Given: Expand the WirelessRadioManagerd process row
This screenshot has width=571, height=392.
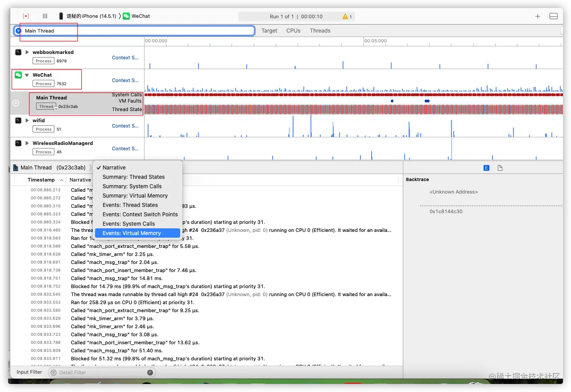Looking at the screenshot, I should coord(27,143).
